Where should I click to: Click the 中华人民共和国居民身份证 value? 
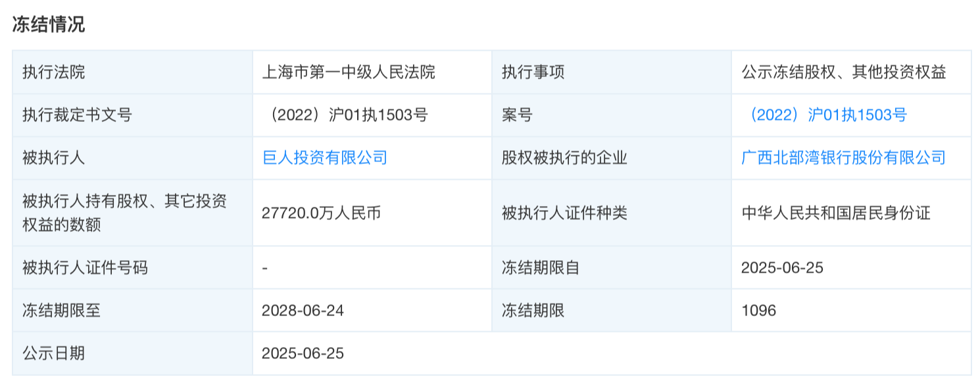click(836, 213)
